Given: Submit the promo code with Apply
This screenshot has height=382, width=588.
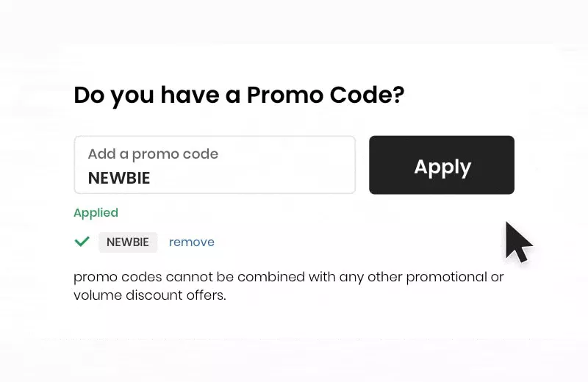Looking at the screenshot, I should pyautogui.click(x=442, y=165).
